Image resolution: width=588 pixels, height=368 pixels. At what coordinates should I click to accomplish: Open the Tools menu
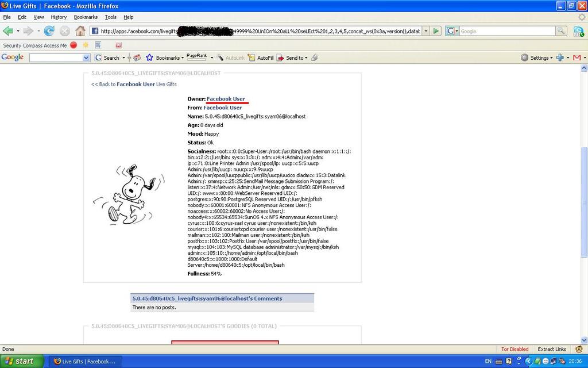[x=111, y=17]
